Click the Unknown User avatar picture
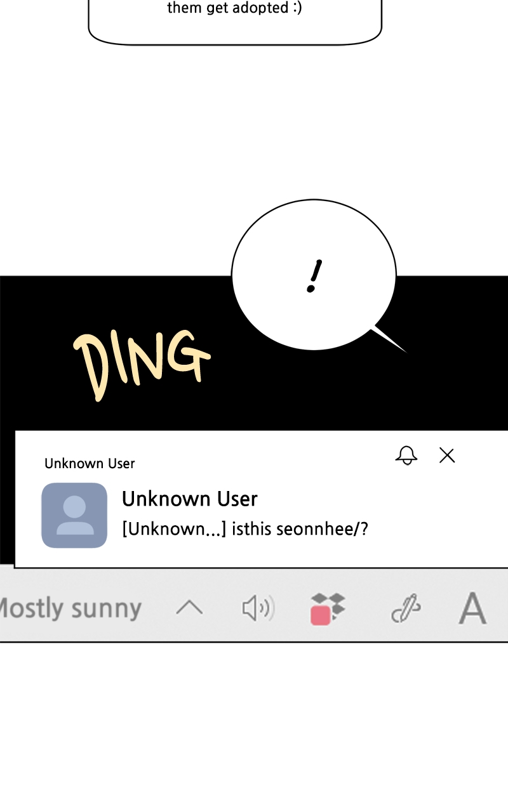Viewport: 508px width, 812px height. pos(74,515)
